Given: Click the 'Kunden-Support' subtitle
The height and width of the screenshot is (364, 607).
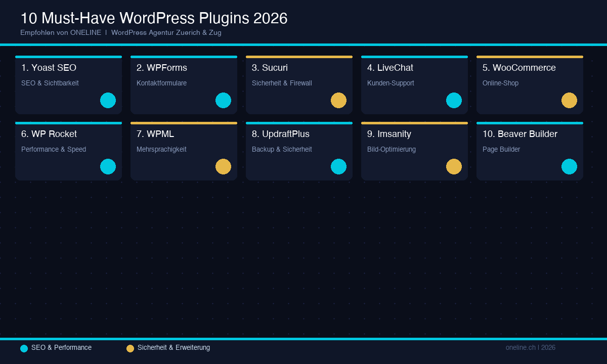Looking at the screenshot, I should pyautogui.click(x=391, y=83).
